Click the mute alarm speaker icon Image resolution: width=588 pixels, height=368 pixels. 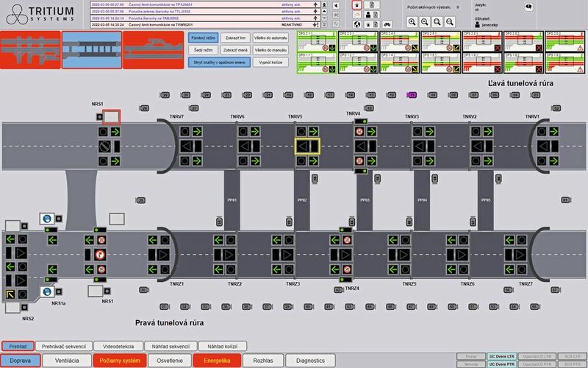tap(336, 5)
